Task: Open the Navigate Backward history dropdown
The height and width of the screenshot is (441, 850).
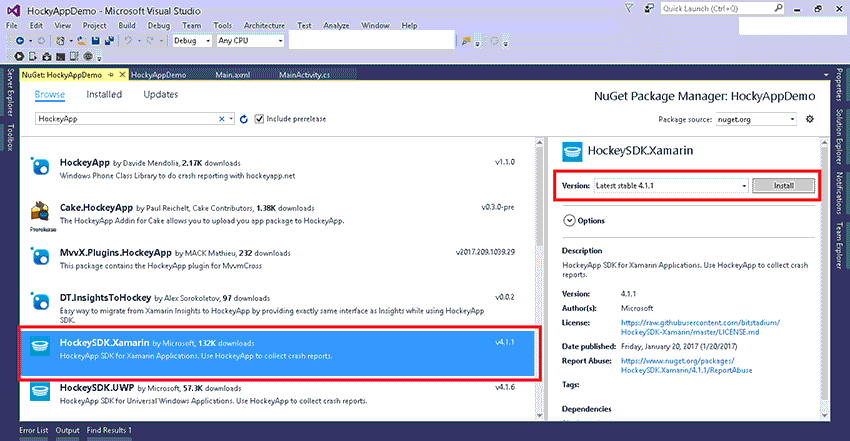Action: [30, 41]
